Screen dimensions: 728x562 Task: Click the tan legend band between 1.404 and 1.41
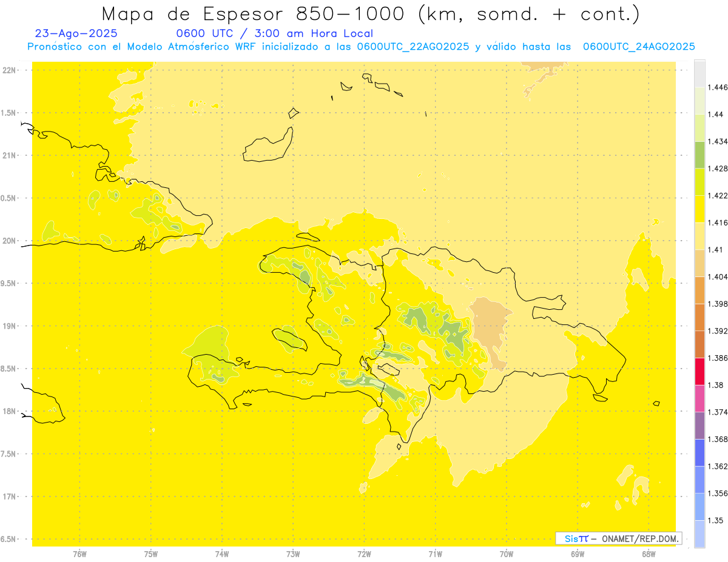[x=699, y=263]
